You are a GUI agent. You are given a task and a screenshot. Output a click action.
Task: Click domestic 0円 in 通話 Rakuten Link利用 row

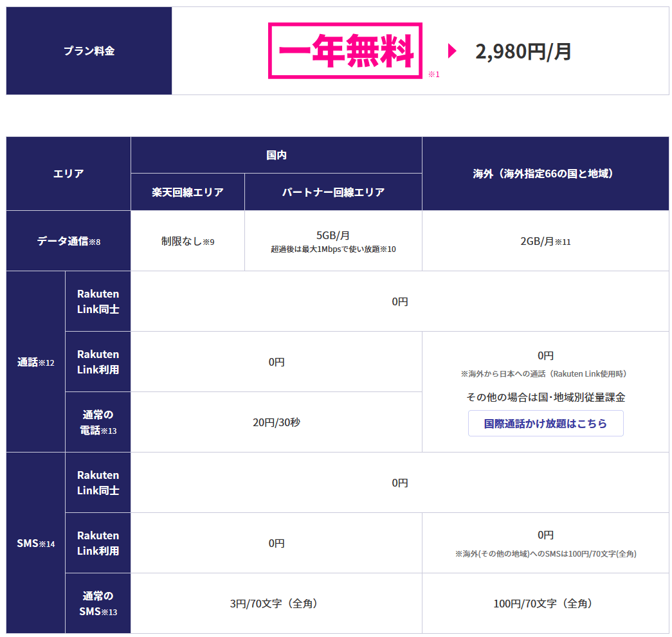click(277, 362)
